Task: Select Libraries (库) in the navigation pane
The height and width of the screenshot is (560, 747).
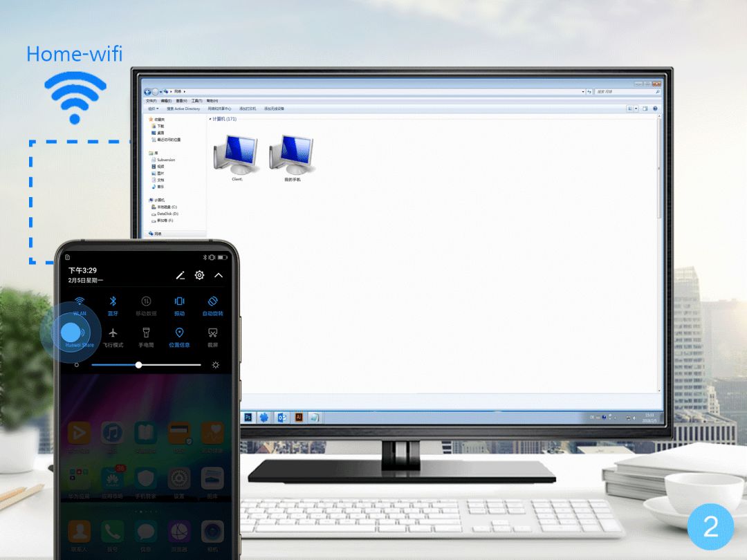Action: pyautogui.click(x=154, y=153)
